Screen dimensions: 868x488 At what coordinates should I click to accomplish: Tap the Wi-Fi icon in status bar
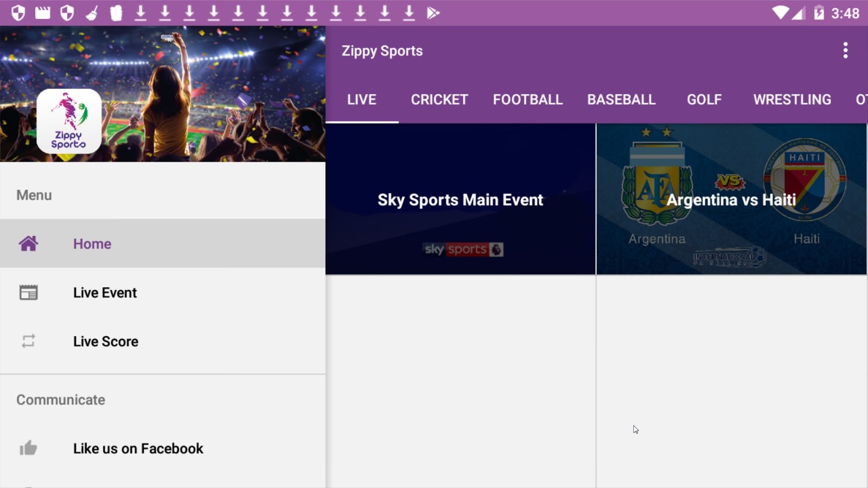[780, 12]
